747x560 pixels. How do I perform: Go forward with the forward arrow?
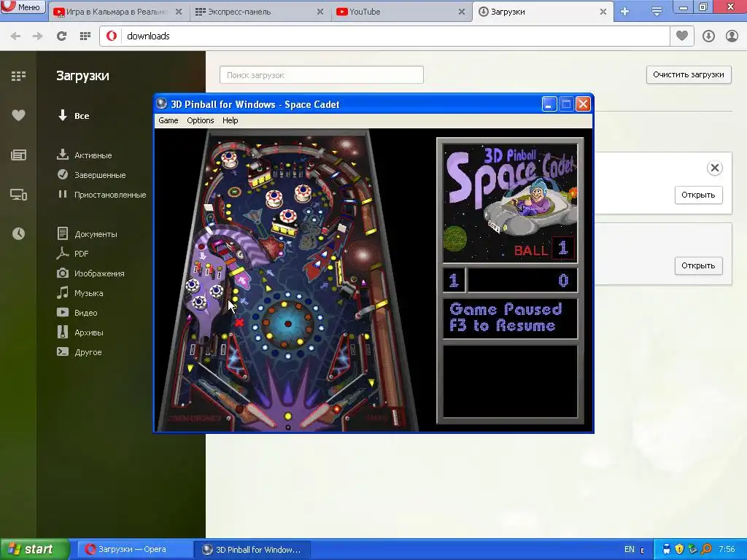coord(38,36)
